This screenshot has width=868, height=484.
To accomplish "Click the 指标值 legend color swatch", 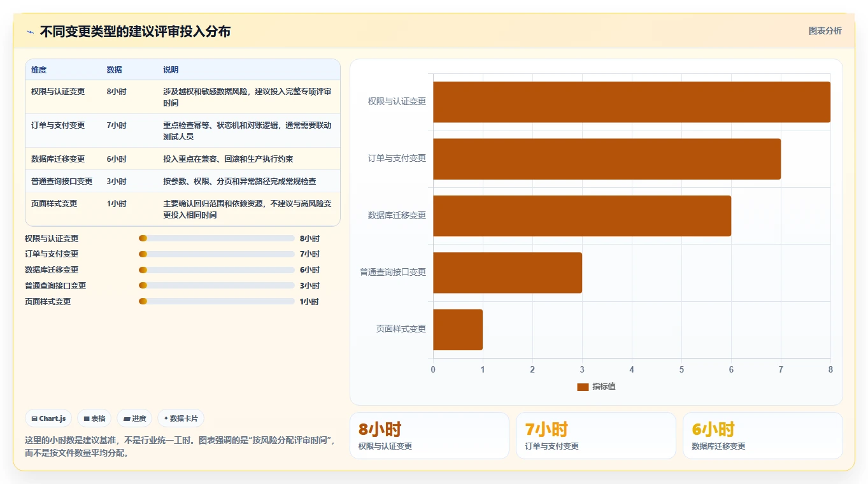I will (583, 387).
